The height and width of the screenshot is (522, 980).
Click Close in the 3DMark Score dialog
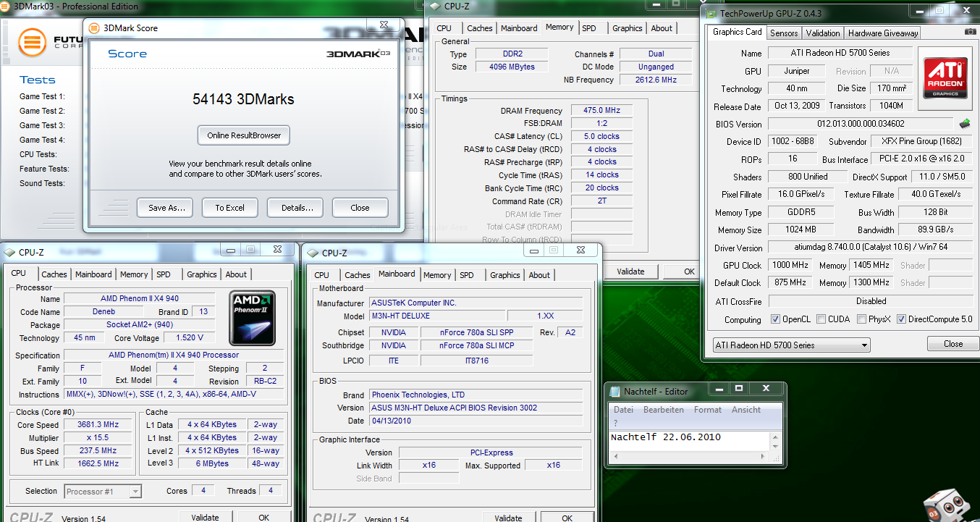[x=360, y=208]
